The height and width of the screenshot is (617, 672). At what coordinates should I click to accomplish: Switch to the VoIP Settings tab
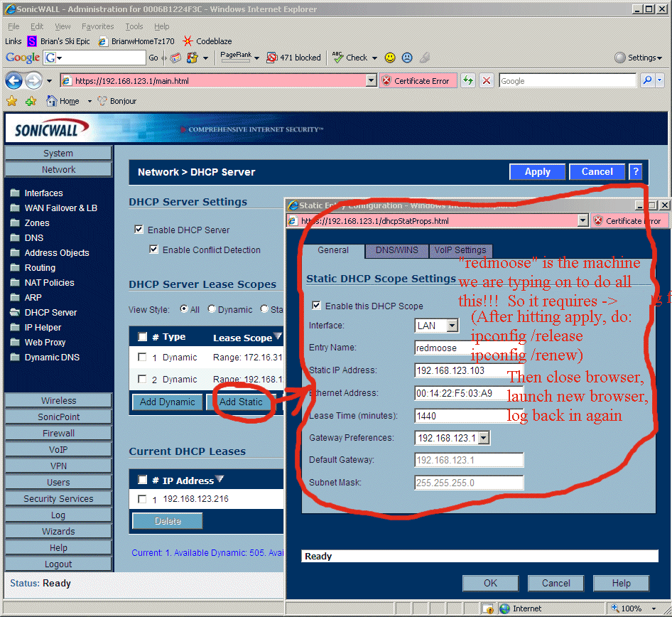460,250
